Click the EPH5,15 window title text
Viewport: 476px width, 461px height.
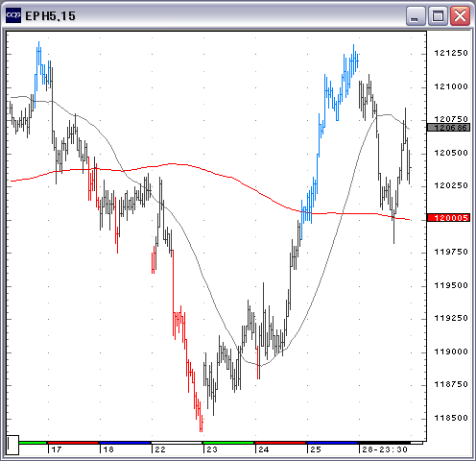(x=50, y=16)
